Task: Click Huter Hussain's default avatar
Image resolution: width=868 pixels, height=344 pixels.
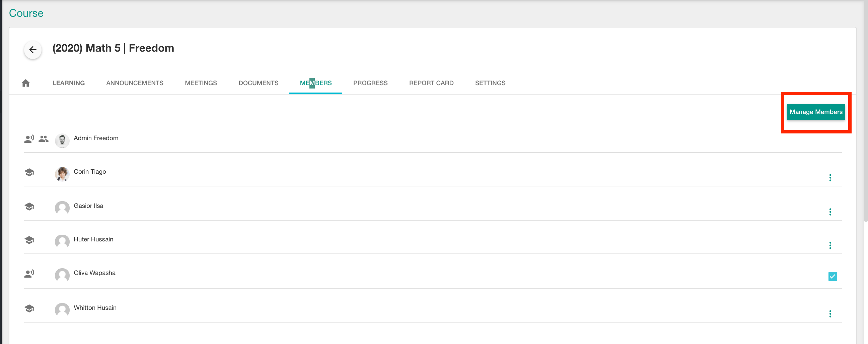Action: tap(62, 241)
